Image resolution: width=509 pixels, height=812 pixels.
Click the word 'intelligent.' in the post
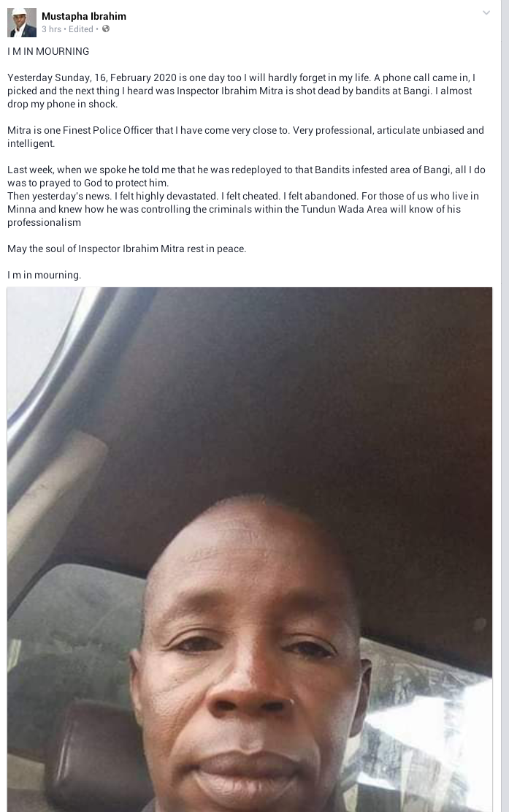pos(31,143)
